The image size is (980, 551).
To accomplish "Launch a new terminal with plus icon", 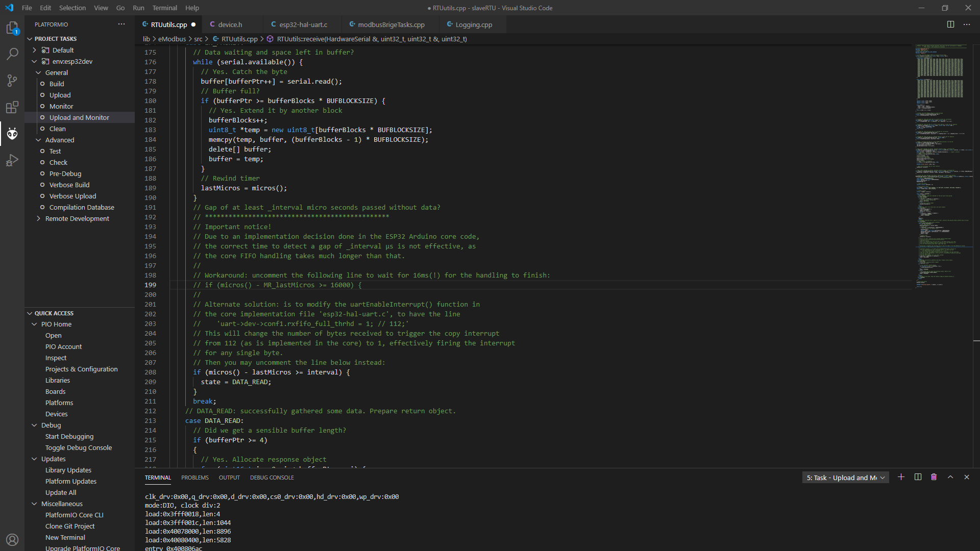I will [901, 477].
